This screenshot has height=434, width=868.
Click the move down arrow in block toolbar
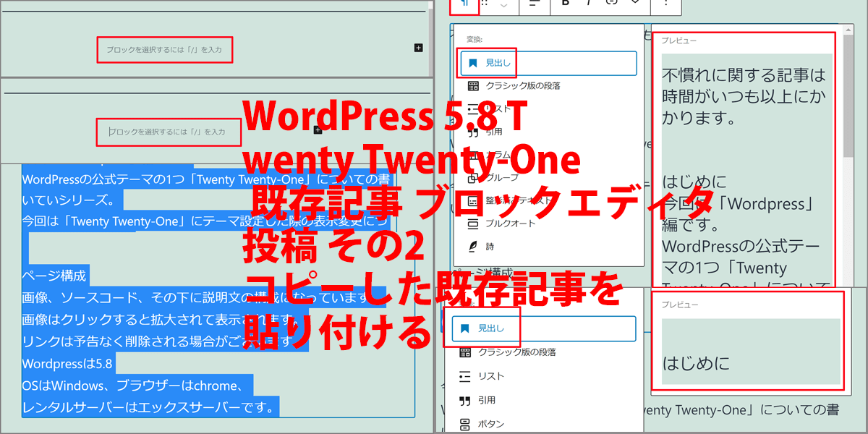(504, 7)
